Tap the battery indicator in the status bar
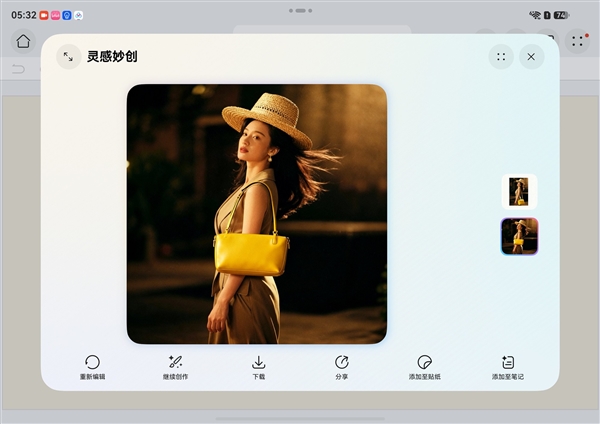 tap(561, 15)
